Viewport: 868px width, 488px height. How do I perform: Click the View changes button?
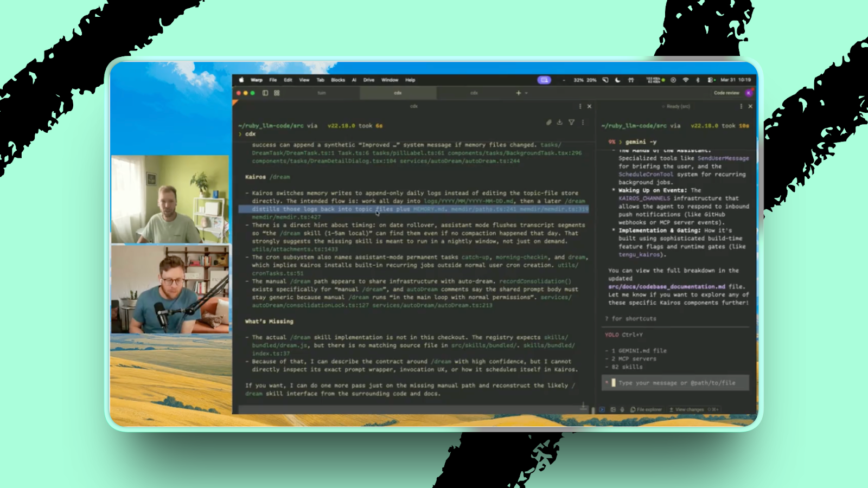(x=687, y=409)
